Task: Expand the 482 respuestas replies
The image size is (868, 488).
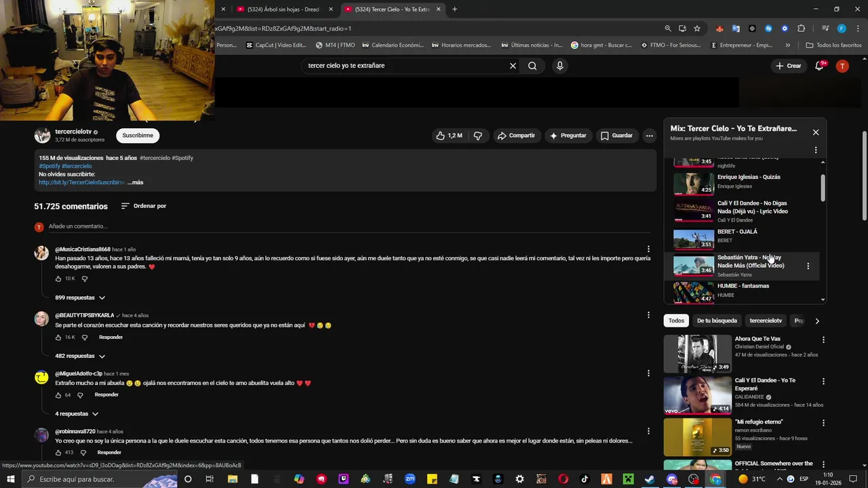Action: point(80,356)
